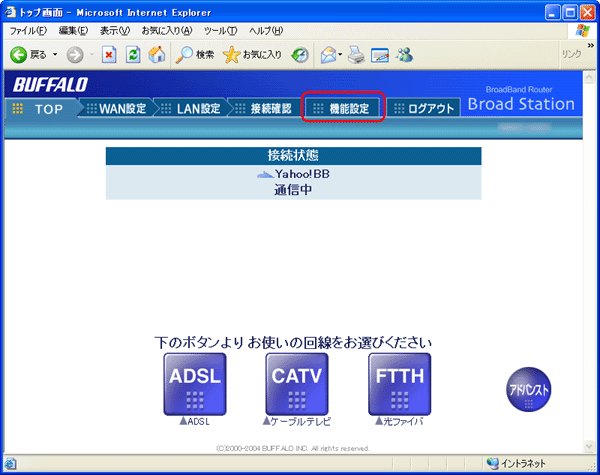
Task: Click the Broad Station title text
Action: coord(521,104)
